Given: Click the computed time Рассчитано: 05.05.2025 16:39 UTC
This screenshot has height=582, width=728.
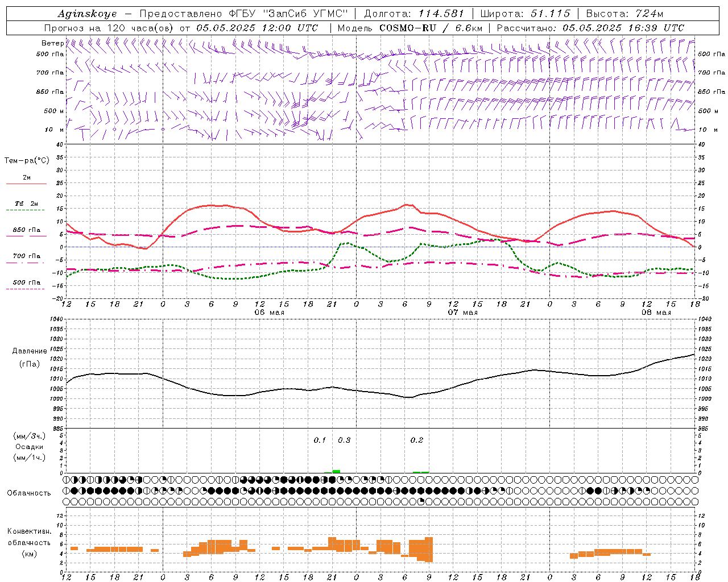Looking at the screenshot, I should (590, 27).
